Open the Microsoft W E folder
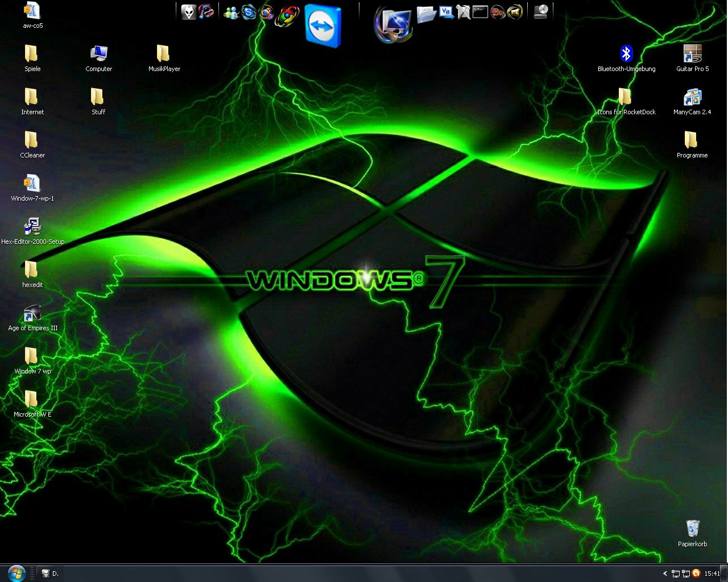The height and width of the screenshot is (582, 728). [x=32, y=404]
